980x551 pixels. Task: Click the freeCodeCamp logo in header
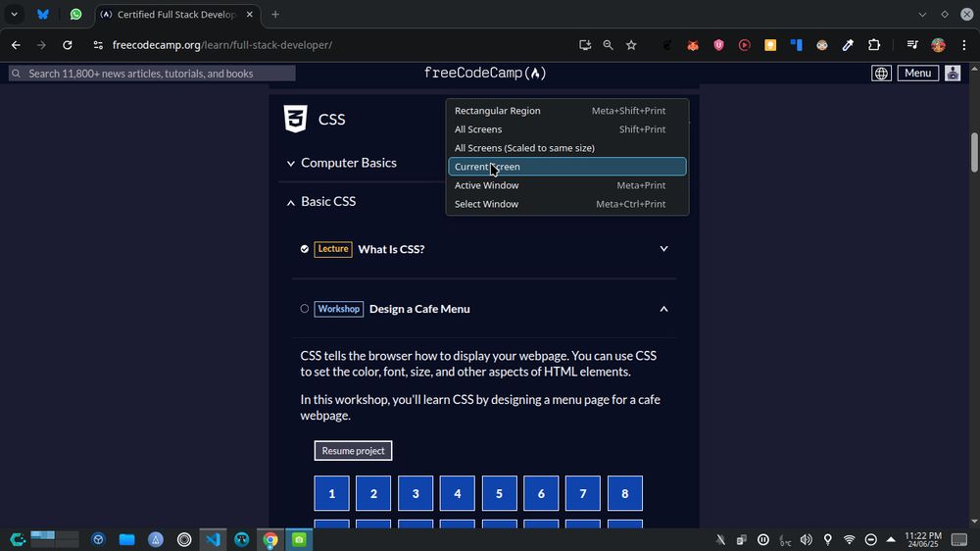[485, 74]
